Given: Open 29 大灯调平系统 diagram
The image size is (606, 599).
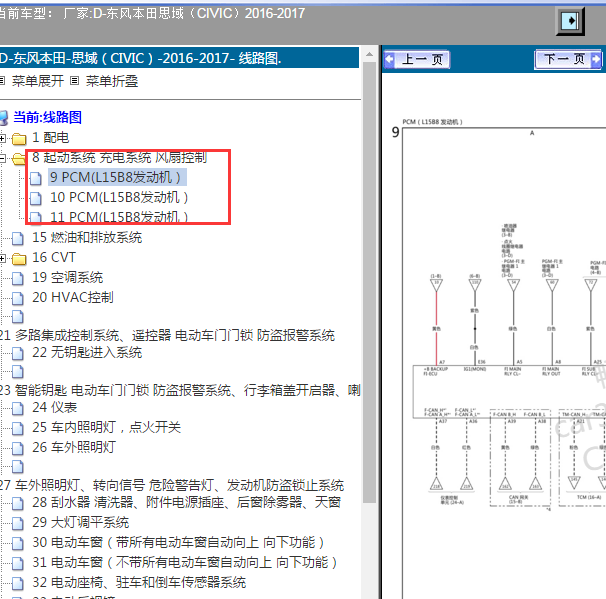Looking at the screenshot, I should pyautogui.click(x=80, y=522).
